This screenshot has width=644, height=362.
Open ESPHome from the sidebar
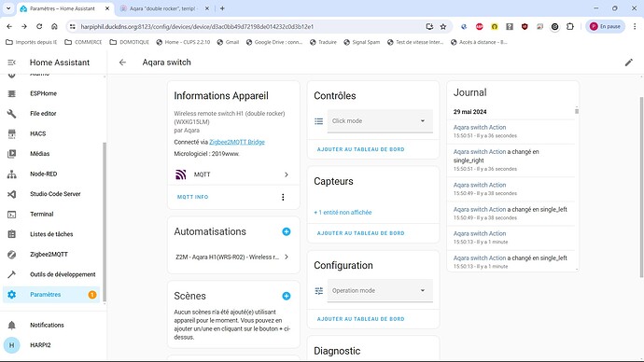pyautogui.click(x=52, y=93)
